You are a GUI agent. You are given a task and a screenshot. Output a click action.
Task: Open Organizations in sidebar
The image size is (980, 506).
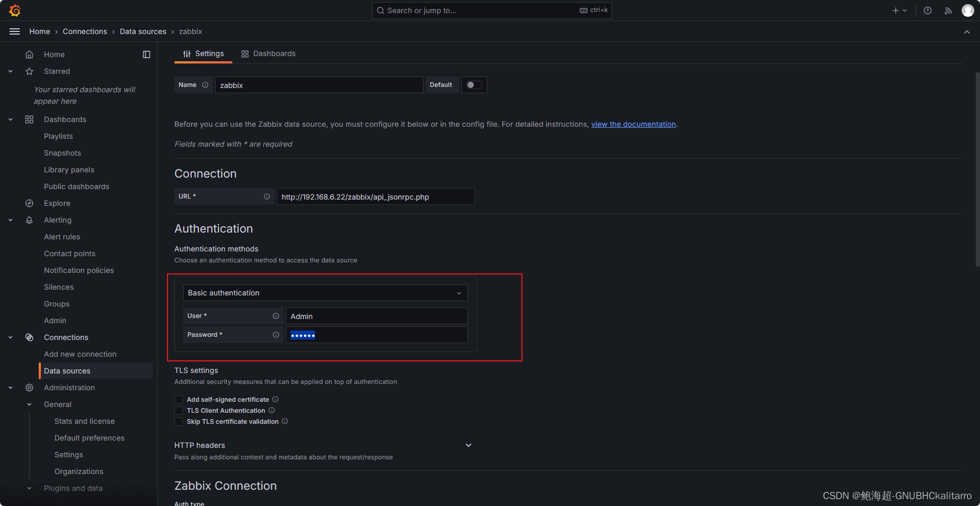tap(79, 471)
